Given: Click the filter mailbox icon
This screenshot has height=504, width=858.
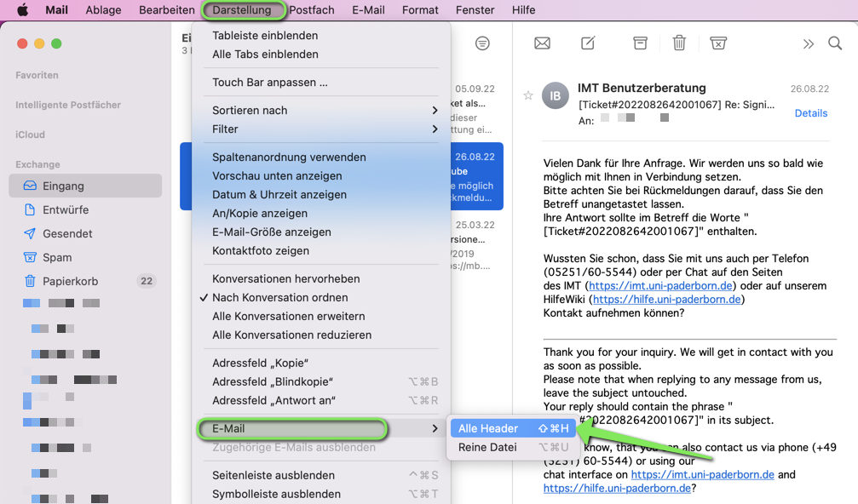Looking at the screenshot, I should (482, 43).
